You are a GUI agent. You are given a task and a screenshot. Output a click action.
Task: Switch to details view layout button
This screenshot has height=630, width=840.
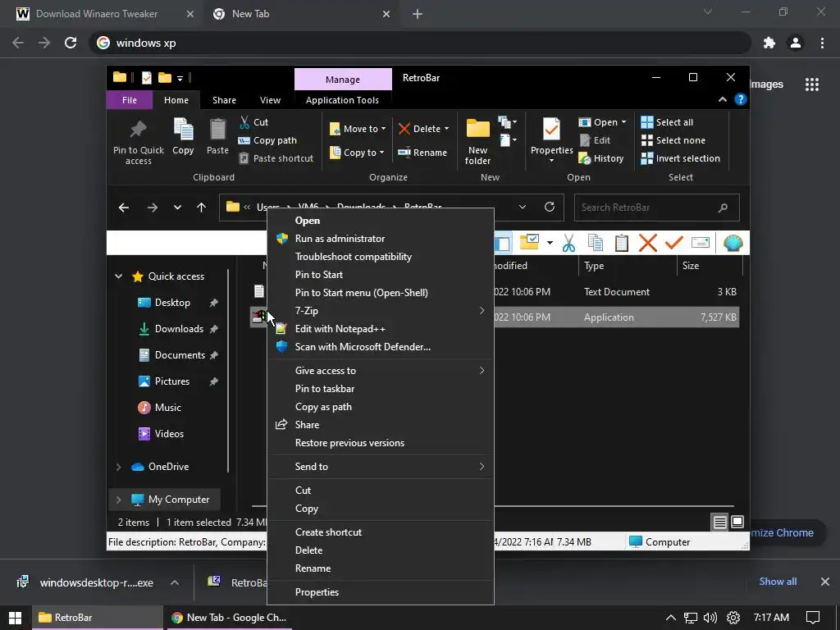[720, 522]
